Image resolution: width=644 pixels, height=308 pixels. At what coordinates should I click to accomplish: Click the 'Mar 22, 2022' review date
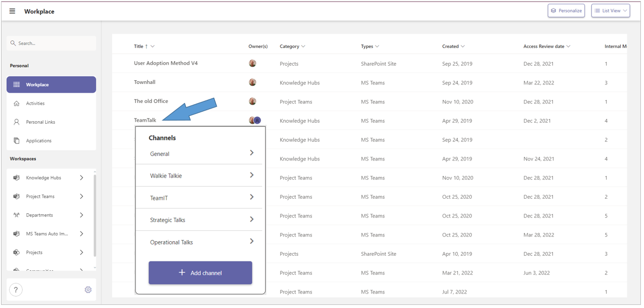coord(538,83)
